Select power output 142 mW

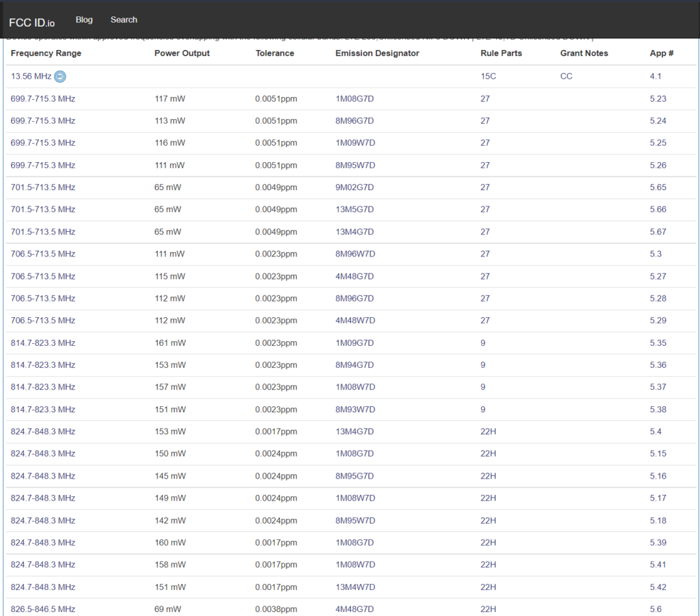(170, 520)
